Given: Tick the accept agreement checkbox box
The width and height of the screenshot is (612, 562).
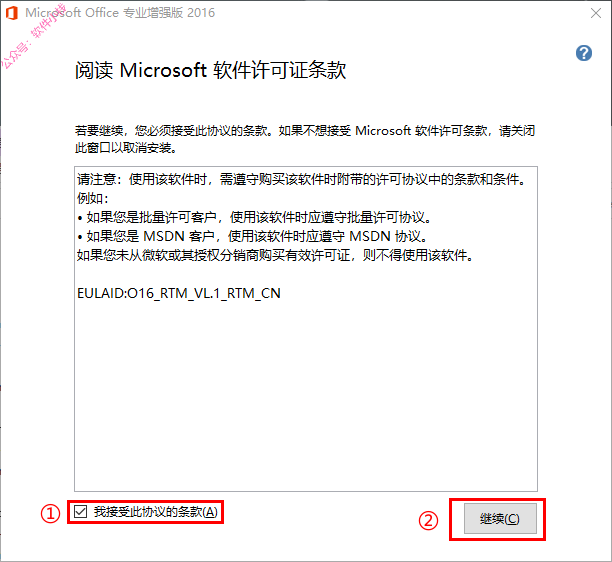Looking at the screenshot, I should 80,511.
